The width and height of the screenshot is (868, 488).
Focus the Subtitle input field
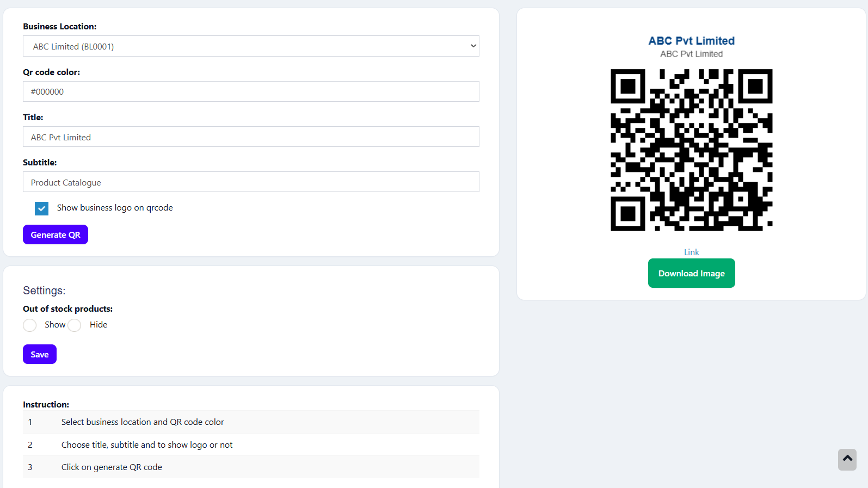[x=250, y=182]
